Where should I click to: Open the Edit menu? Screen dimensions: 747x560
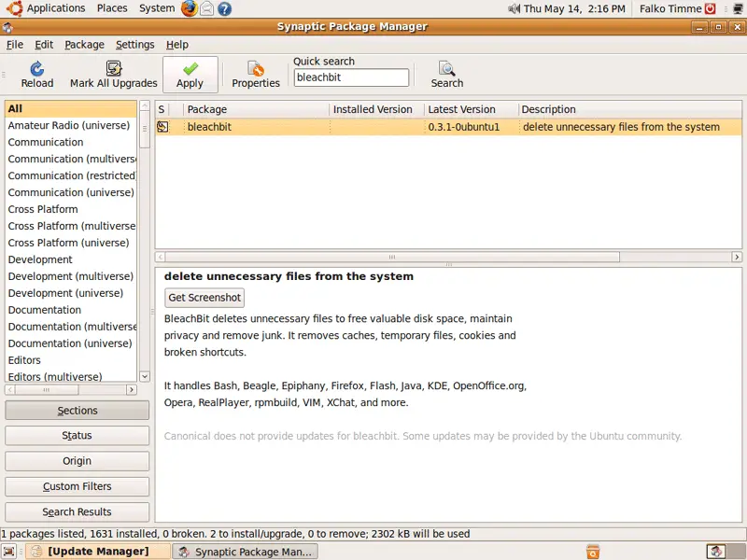(44, 45)
